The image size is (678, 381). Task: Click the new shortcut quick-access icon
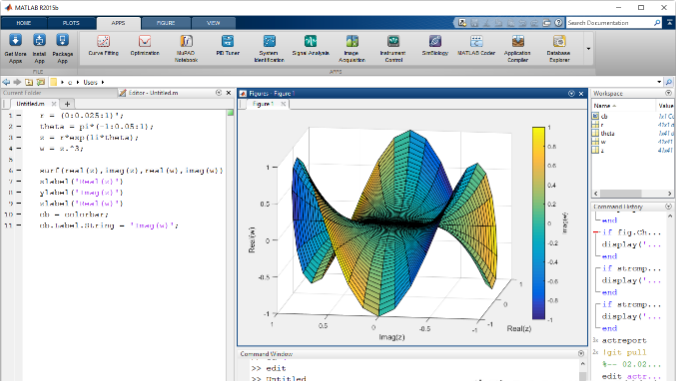(462, 22)
